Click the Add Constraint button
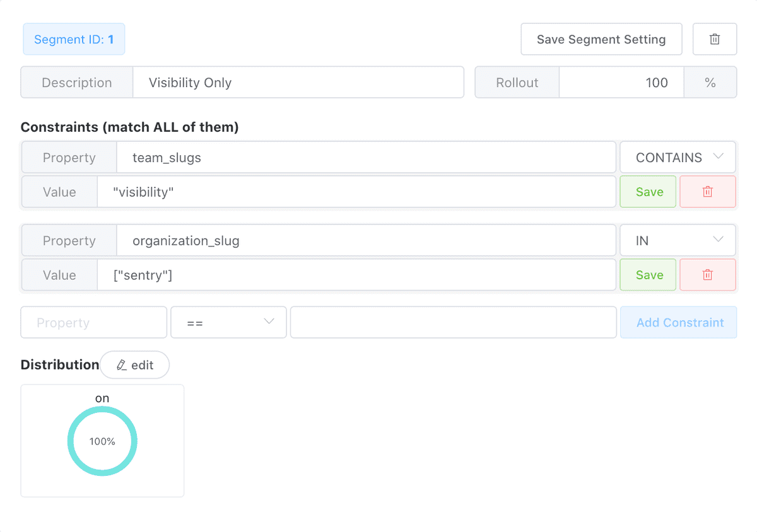 point(678,323)
